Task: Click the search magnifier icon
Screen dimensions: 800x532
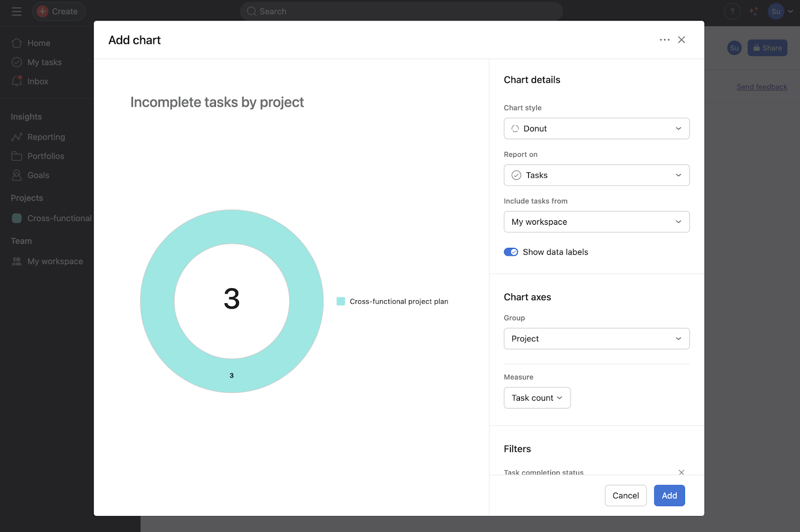Action: coord(251,11)
